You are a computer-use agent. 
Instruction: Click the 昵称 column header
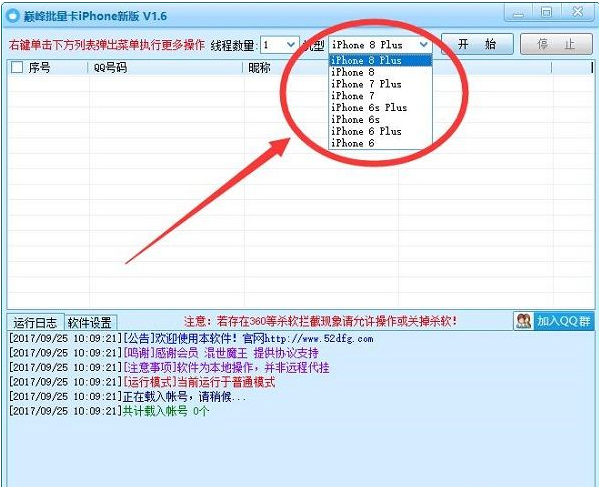coord(259,68)
